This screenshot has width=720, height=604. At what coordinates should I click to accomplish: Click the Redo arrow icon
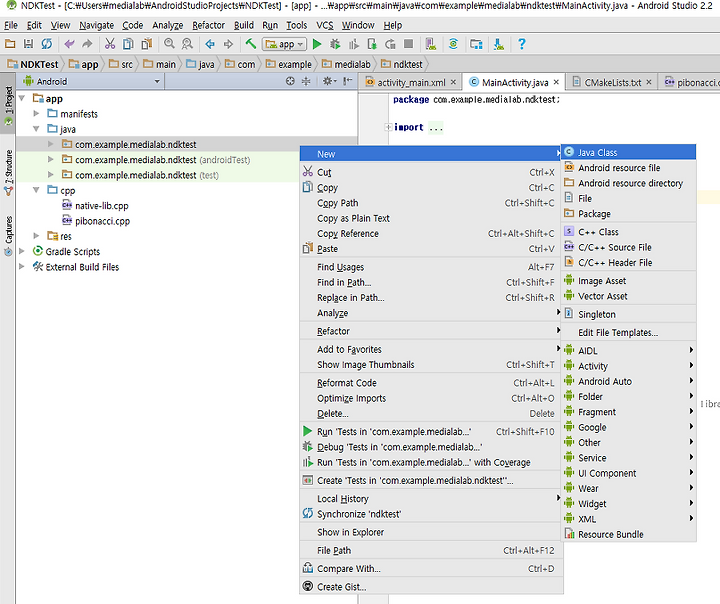(x=87, y=44)
